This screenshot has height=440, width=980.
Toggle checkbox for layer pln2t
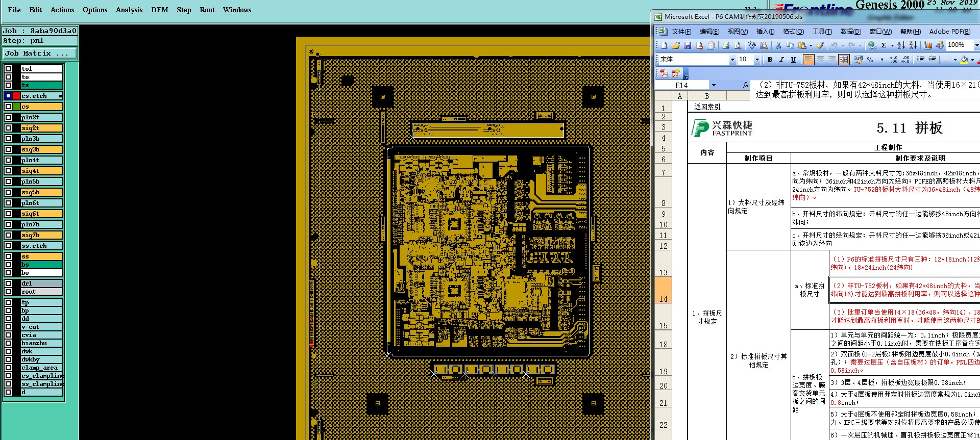(x=8, y=117)
